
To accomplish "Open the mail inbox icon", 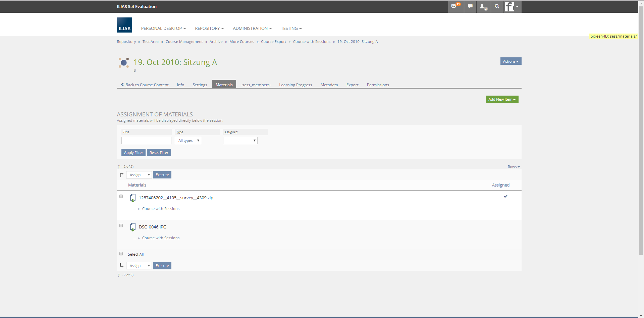I will [455, 6].
